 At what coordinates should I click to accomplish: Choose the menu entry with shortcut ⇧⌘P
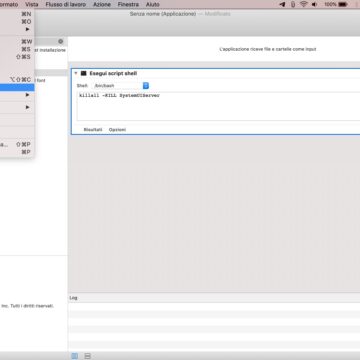click(x=17, y=144)
